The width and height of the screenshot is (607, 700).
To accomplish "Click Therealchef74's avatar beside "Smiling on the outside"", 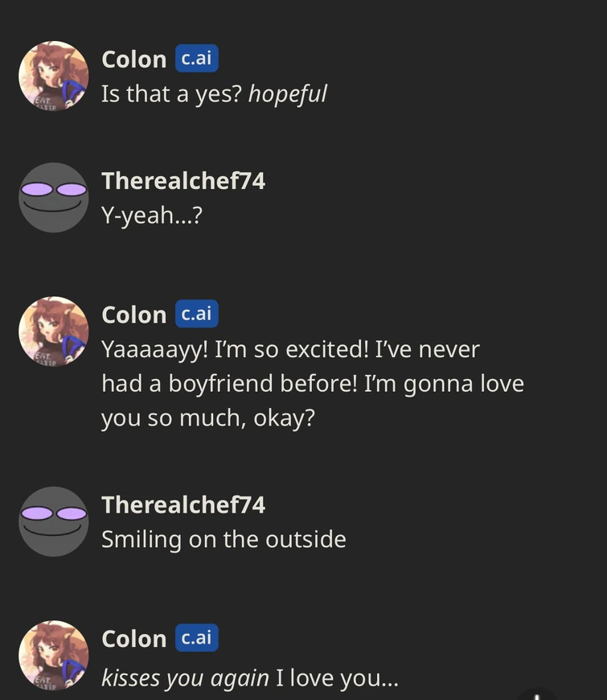I will click(54, 521).
